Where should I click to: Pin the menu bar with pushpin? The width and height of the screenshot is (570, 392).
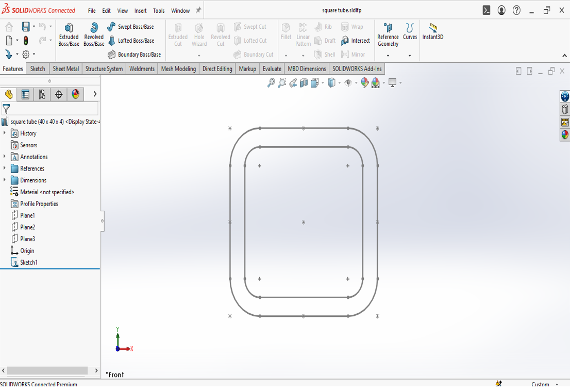[x=198, y=10]
